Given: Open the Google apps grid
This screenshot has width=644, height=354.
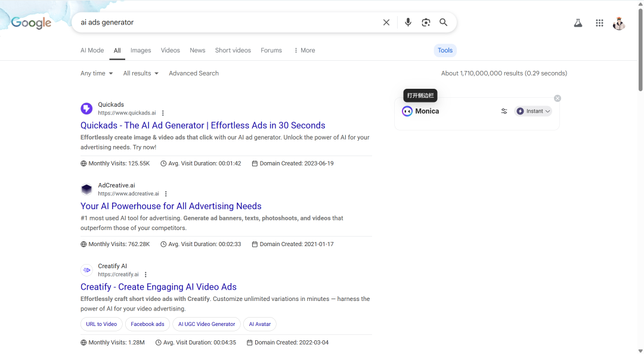Looking at the screenshot, I should 599,23.
